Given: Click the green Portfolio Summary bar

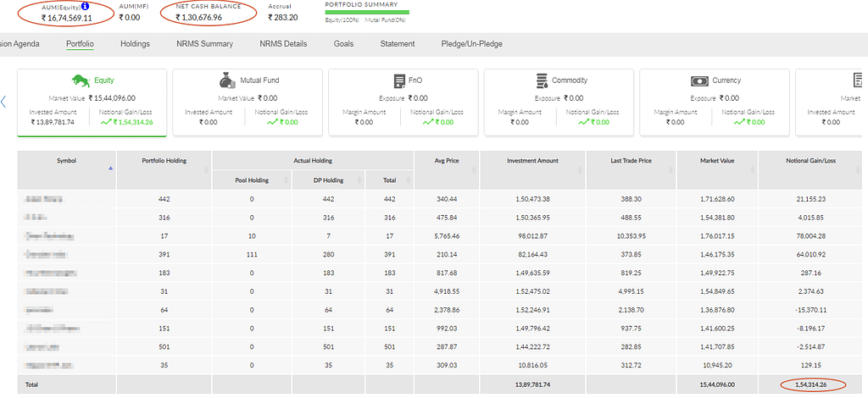Looking at the screenshot, I should pyautogui.click(x=367, y=12).
